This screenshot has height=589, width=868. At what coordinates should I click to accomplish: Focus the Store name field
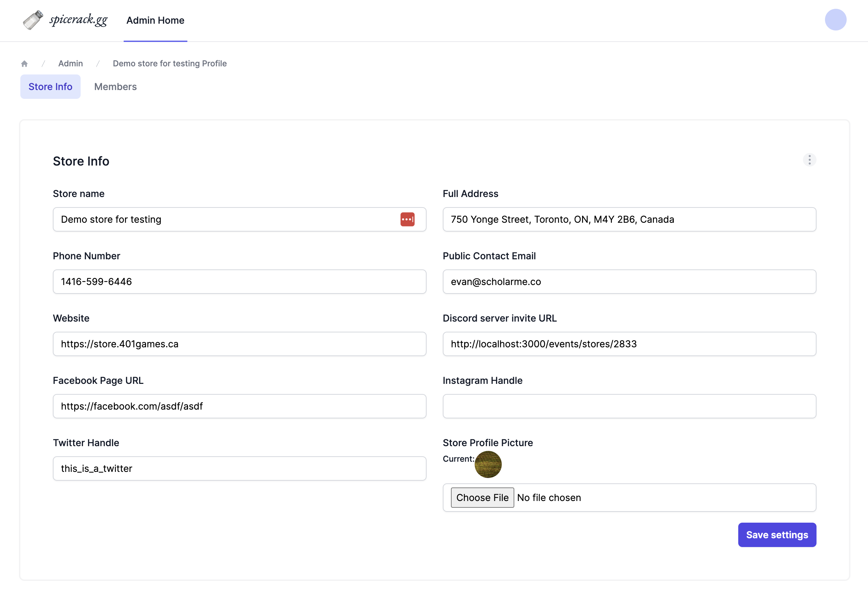click(x=224, y=219)
